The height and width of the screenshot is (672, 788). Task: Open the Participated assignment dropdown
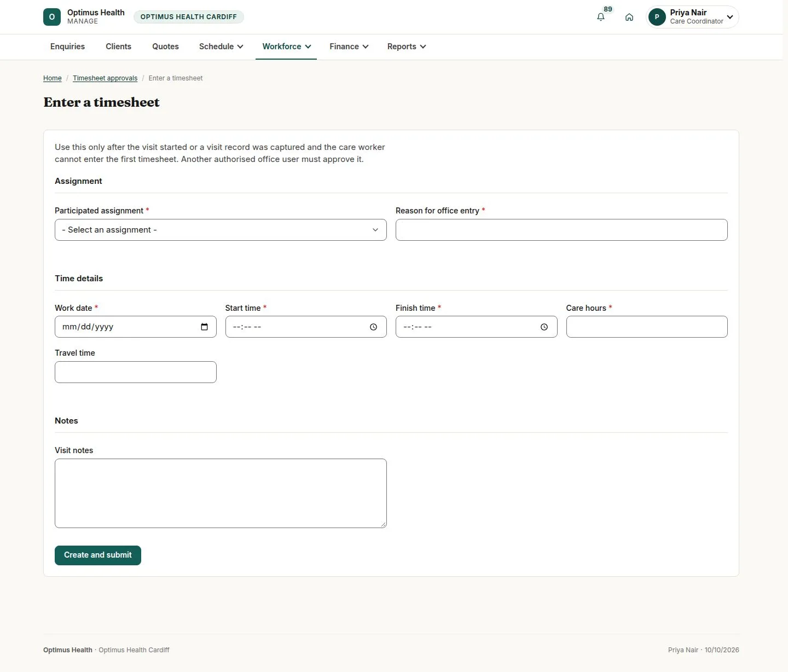(221, 230)
